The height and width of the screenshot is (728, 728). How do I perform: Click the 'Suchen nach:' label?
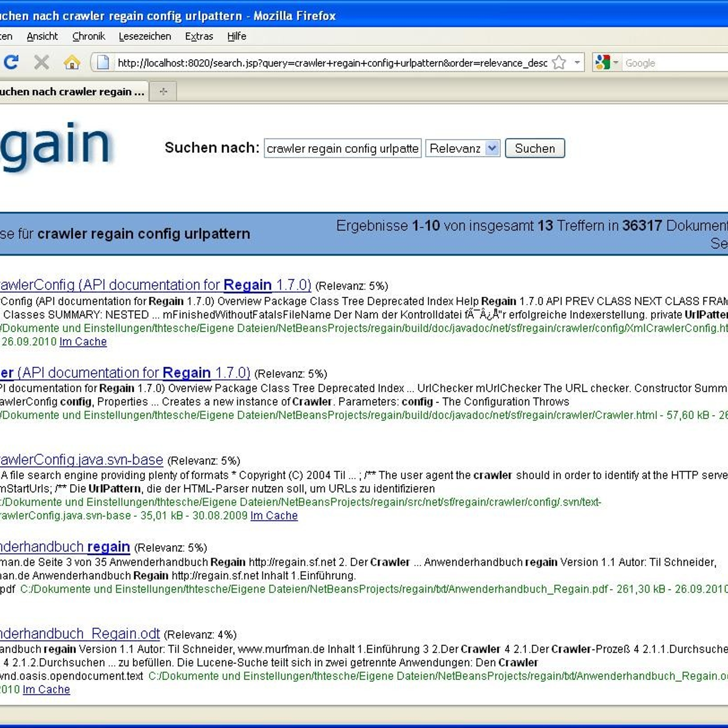pos(212,148)
